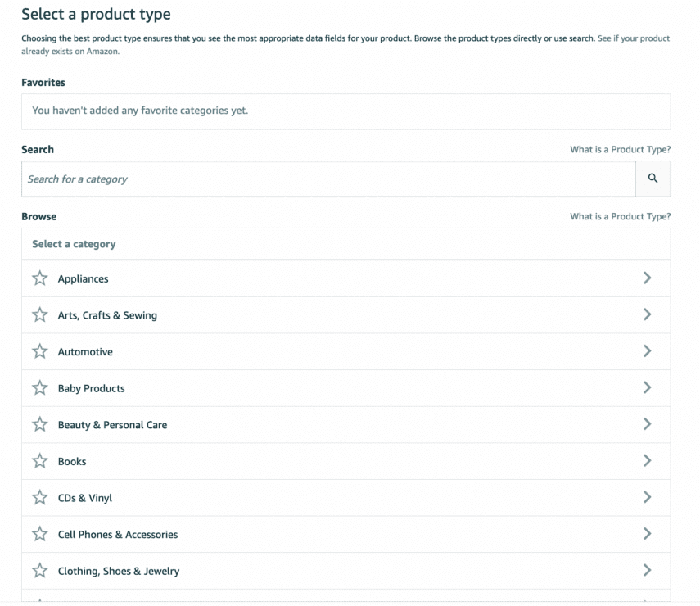Star the Arts, Crafts & Sewing category
The width and height of the screenshot is (700, 606).
click(39, 315)
